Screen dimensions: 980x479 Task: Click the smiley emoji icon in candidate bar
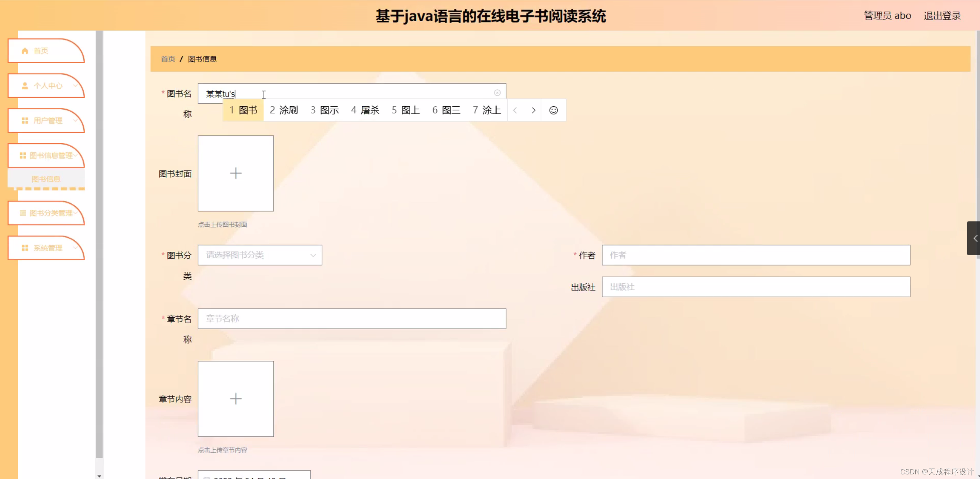[554, 110]
